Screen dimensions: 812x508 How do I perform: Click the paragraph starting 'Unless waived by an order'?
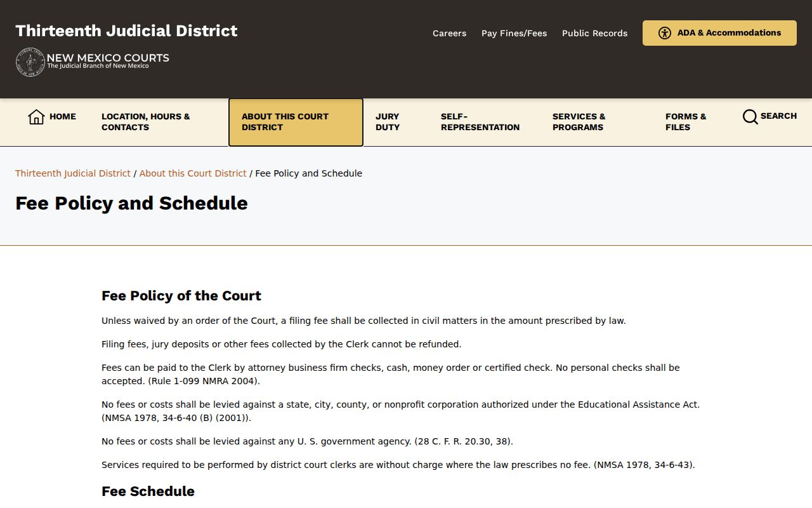pos(363,321)
